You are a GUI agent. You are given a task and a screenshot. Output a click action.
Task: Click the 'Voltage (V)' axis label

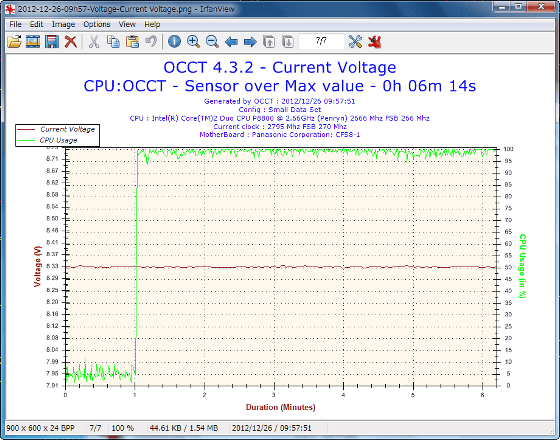[x=38, y=266]
